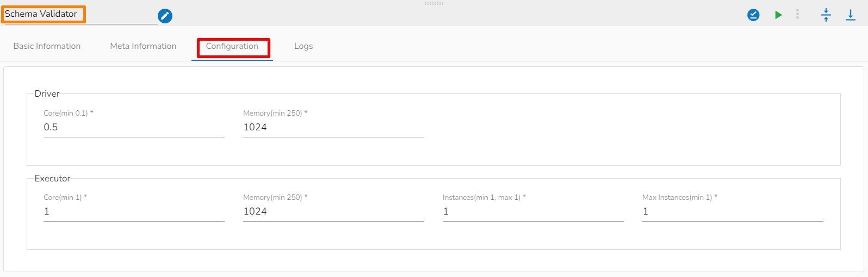
Task: Click the Executor section heading
Action: click(x=52, y=179)
